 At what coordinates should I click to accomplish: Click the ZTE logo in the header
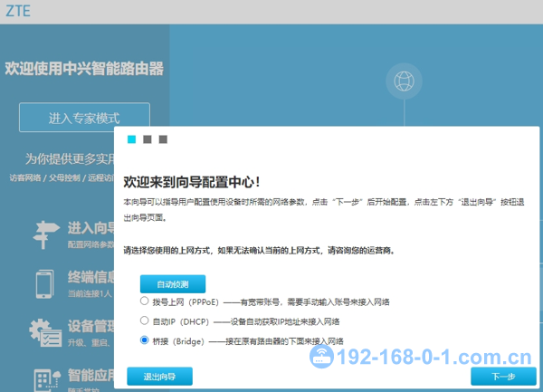pyautogui.click(x=18, y=11)
